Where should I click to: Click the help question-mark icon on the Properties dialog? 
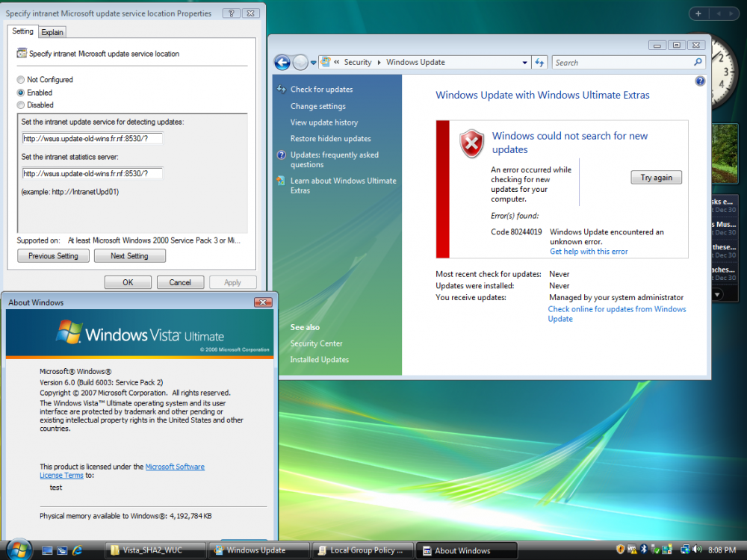point(230,13)
